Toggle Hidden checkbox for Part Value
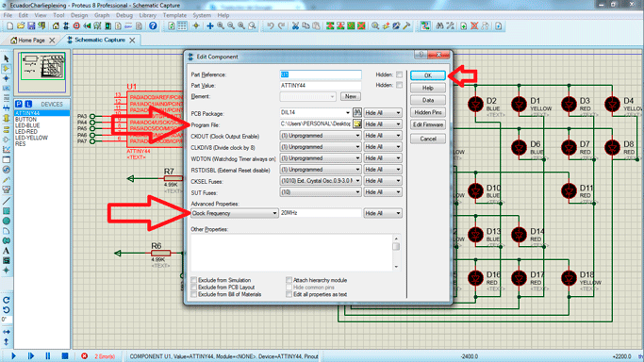The image size is (644, 362). tap(399, 85)
